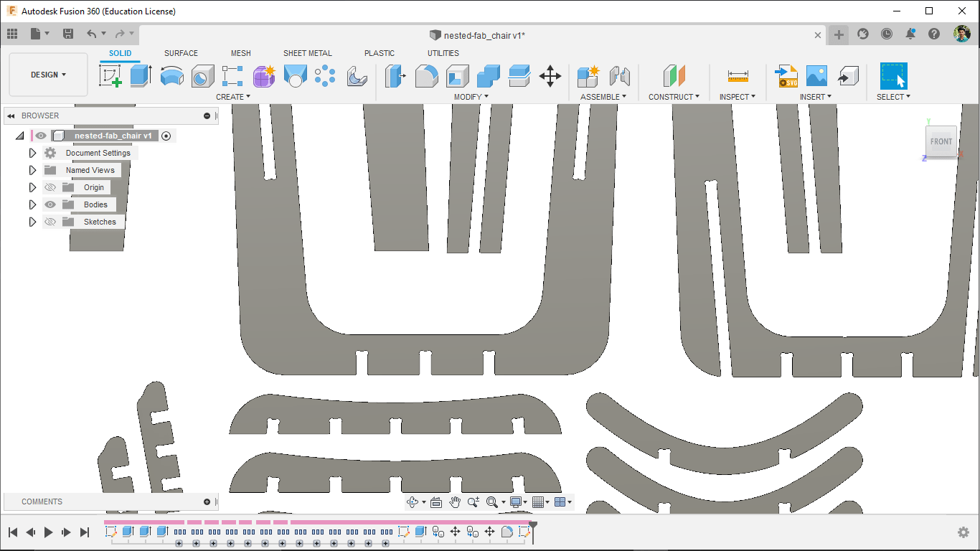Open the CREATE dropdown menu

point(233,97)
